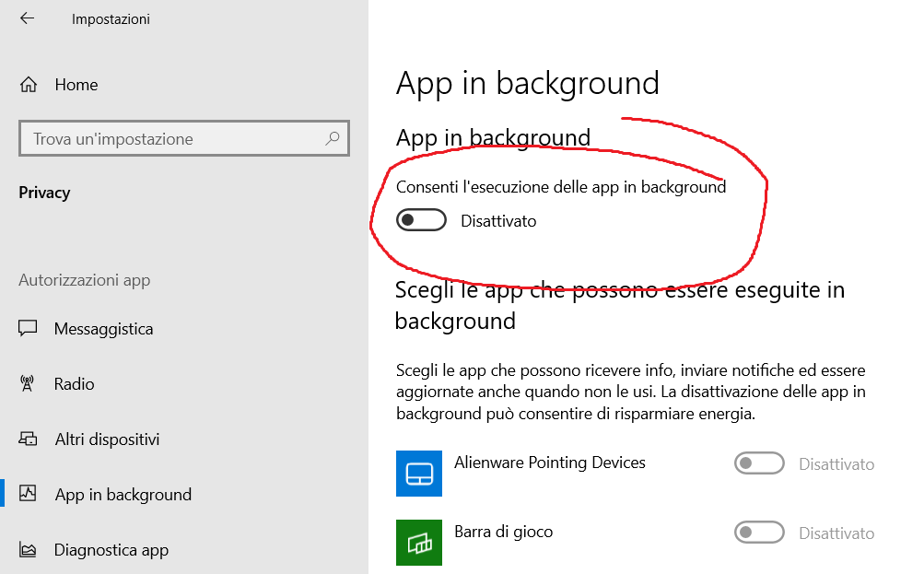
Task: Click the Barra di gioco app icon
Action: (419, 543)
